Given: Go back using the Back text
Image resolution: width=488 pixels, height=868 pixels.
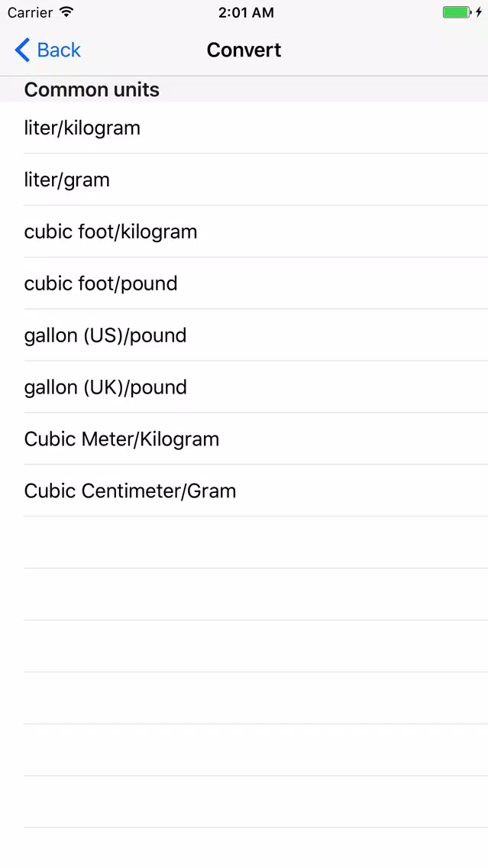Looking at the screenshot, I should point(59,50).
